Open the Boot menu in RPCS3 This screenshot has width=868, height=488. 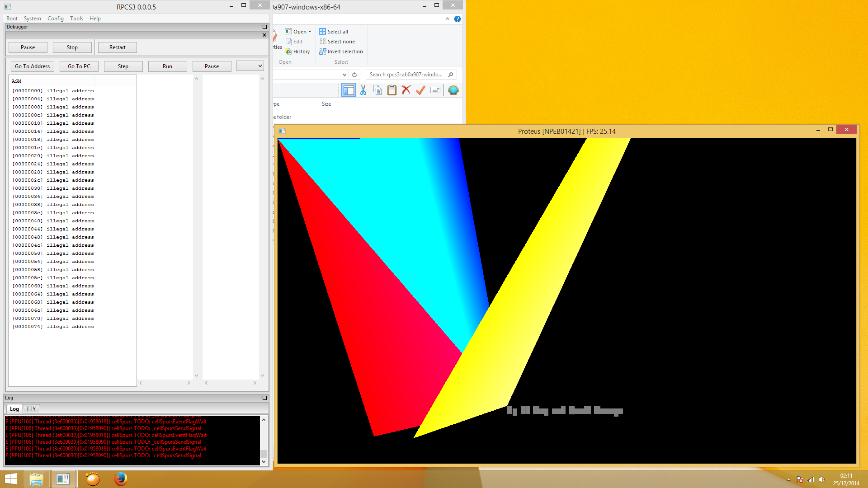coord(12,19)
